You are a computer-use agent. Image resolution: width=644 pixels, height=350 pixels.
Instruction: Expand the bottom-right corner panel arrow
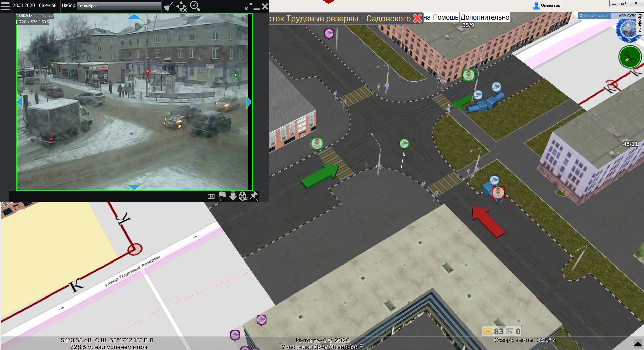coord(638,344)
